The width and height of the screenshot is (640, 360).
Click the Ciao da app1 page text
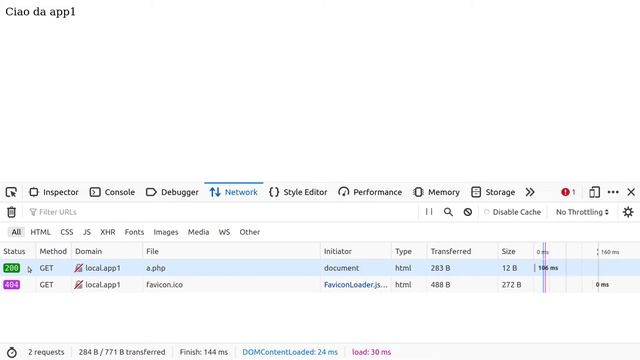coord(40,12)
